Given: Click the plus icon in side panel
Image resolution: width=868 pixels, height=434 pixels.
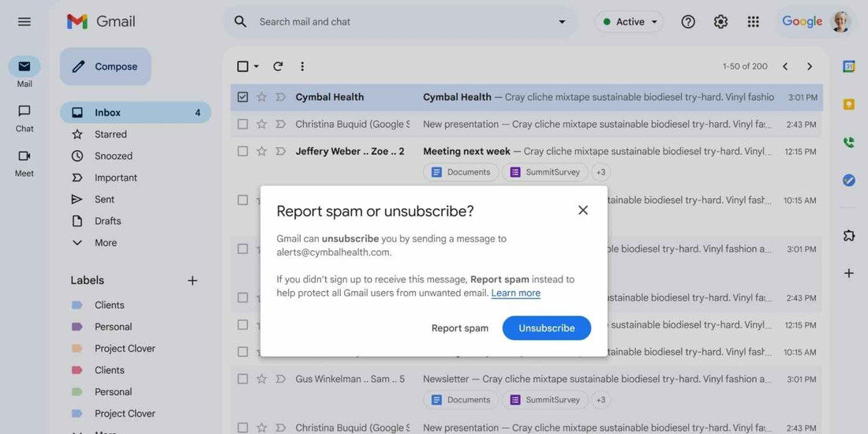Looking at the screenshot, I should point(848,273).
